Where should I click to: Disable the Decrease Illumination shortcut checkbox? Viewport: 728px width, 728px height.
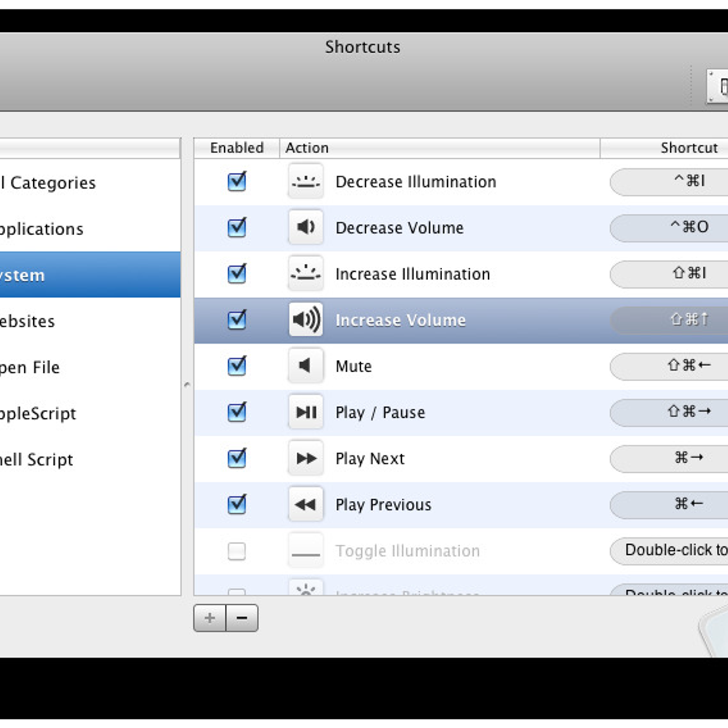pyautogui.click(x=237, y=182)
